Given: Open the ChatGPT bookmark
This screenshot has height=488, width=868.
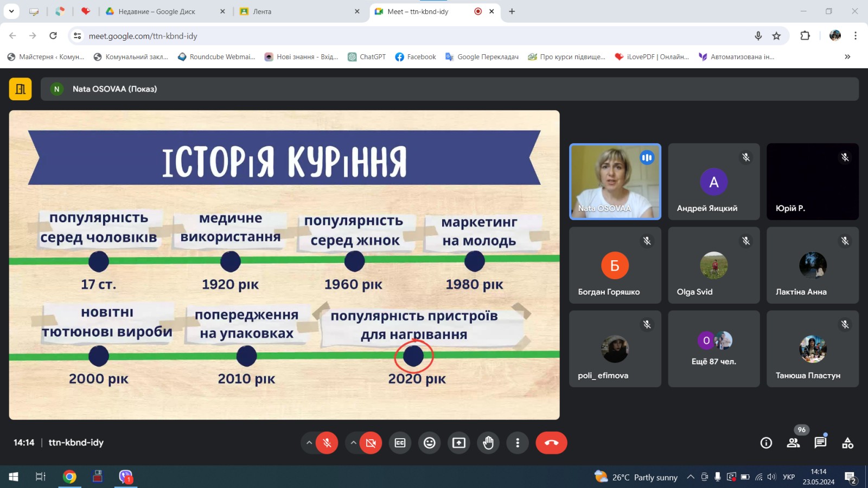Looking at the screenshot, I should 367,57.
